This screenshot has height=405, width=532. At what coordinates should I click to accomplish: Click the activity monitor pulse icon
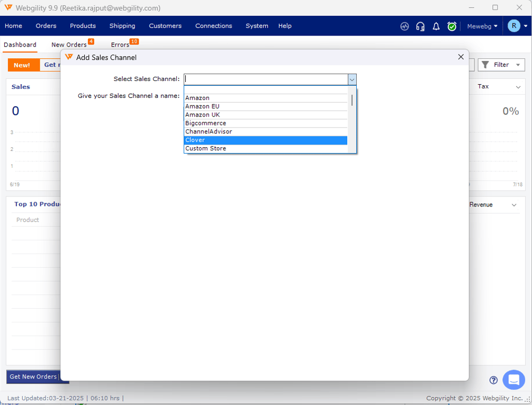[404, 26]
